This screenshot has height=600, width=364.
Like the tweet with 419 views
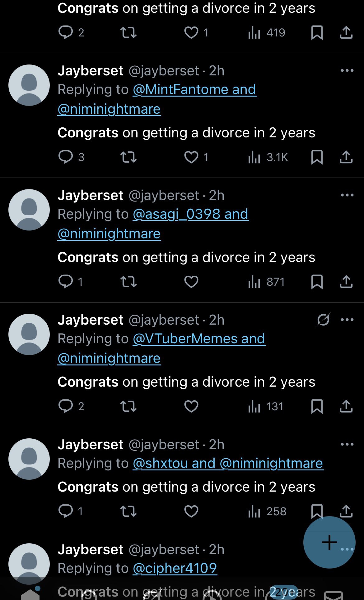point(196,32)
